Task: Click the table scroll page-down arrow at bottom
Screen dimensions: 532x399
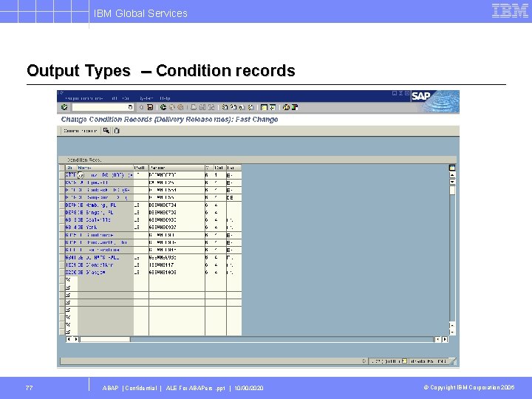Action: 452,332
